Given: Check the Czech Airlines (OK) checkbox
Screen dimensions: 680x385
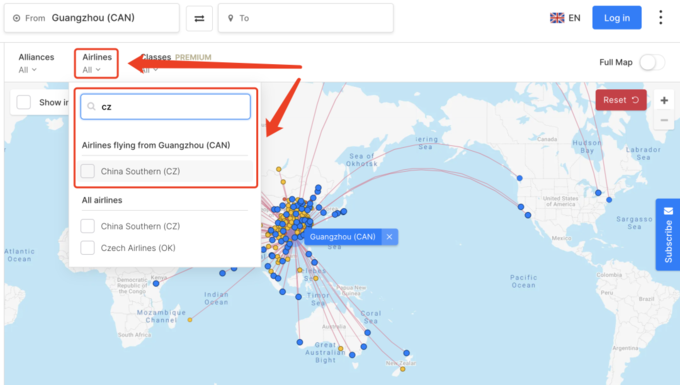Looking at the screenshot, I should (88, 248).
